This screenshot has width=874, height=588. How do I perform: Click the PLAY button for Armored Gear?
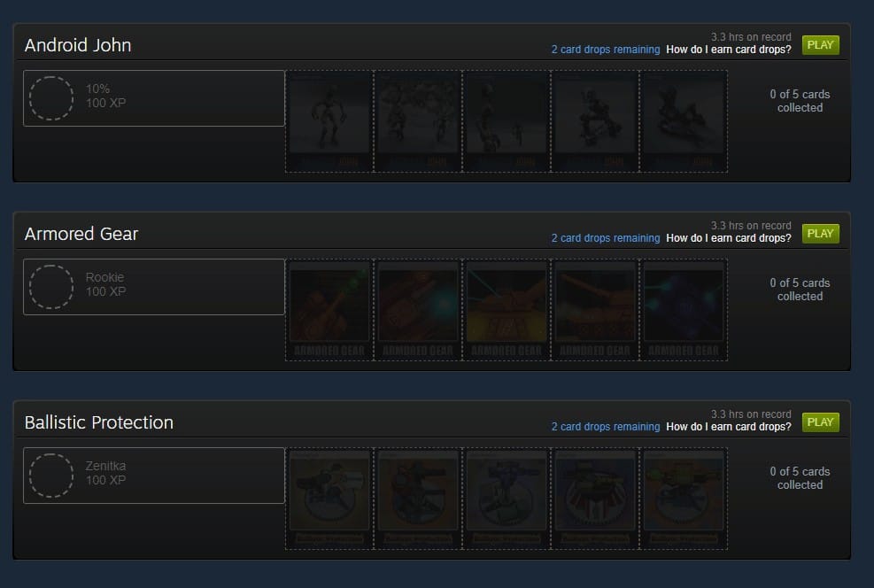coord(821,234)
